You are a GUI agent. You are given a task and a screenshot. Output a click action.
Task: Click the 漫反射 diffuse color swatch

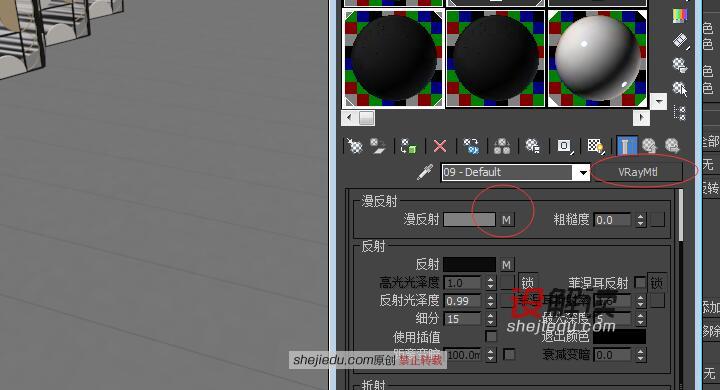point(469,220)
